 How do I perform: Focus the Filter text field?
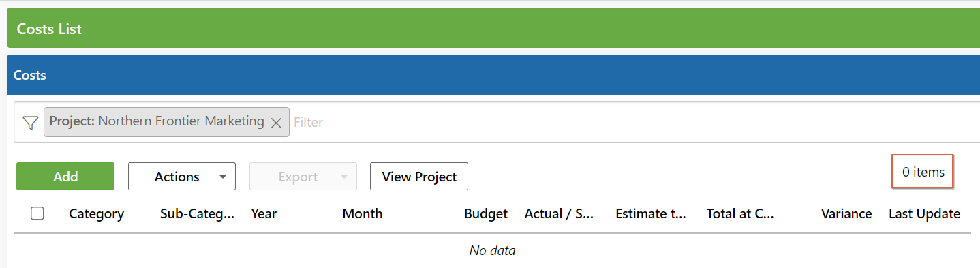click(x=634, y=122)
